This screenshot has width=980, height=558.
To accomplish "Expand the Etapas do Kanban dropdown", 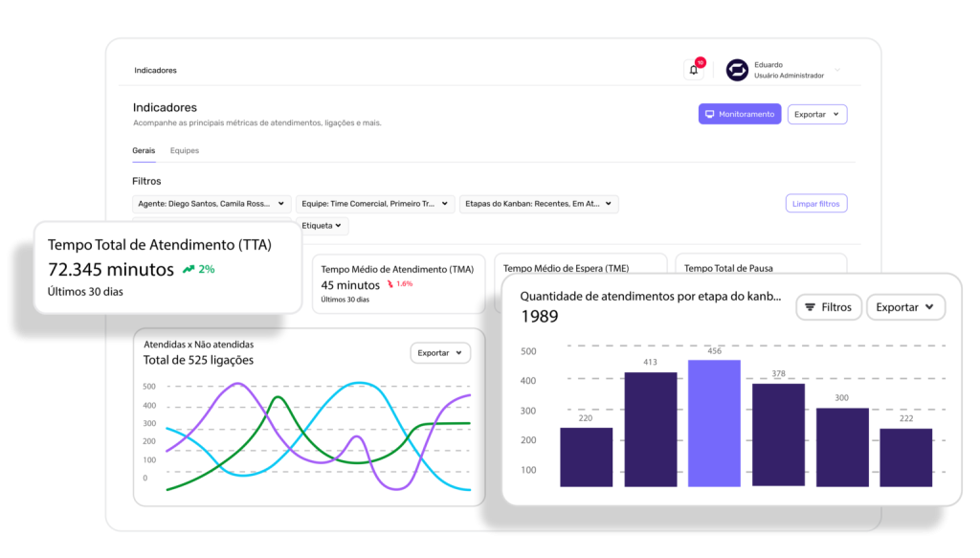I will pyautogui.click(x=539, y=204).
